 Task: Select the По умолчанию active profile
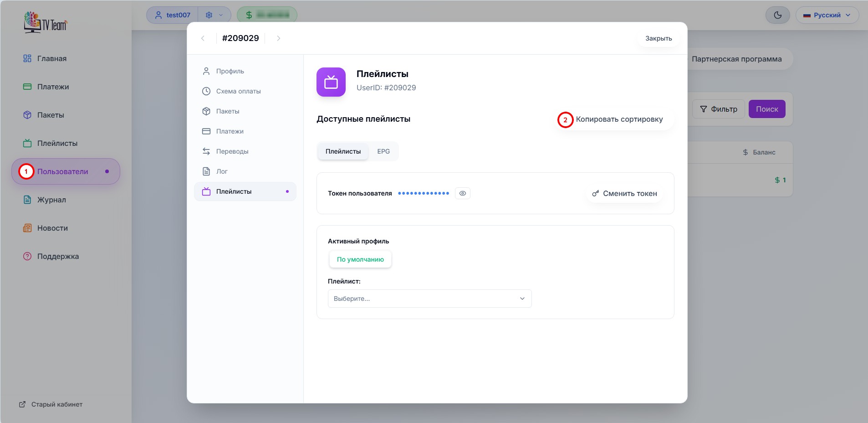pos(360,259)
